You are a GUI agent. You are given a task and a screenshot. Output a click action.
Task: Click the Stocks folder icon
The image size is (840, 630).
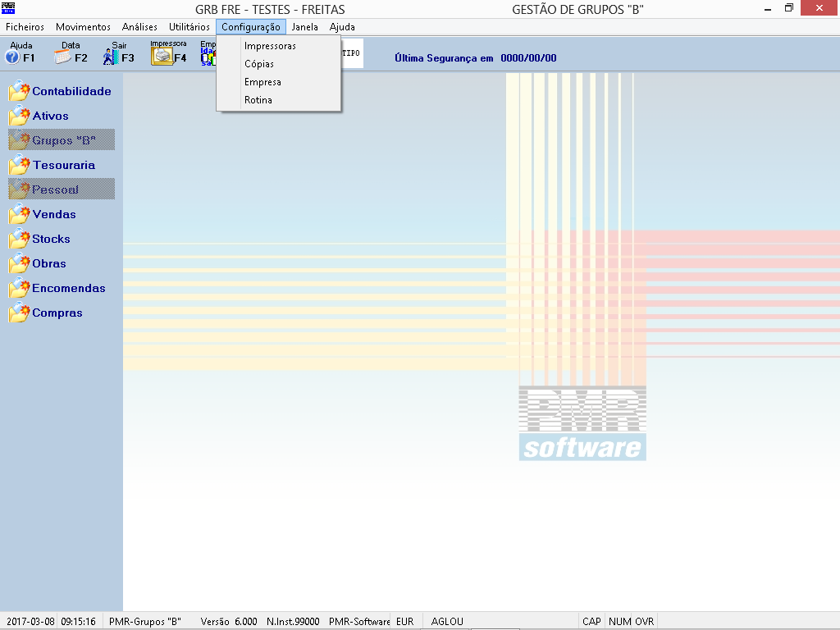click(20, 239)
